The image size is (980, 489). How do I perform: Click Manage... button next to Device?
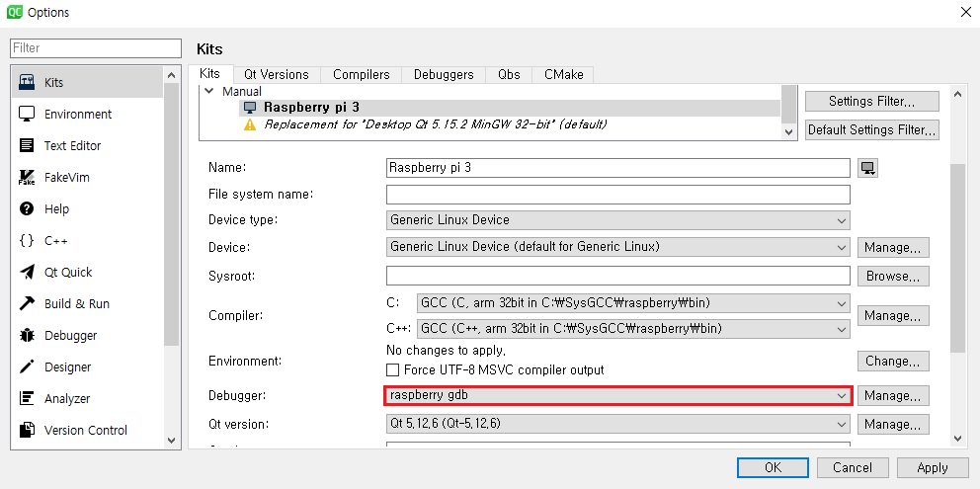click(x=893, y=247)
